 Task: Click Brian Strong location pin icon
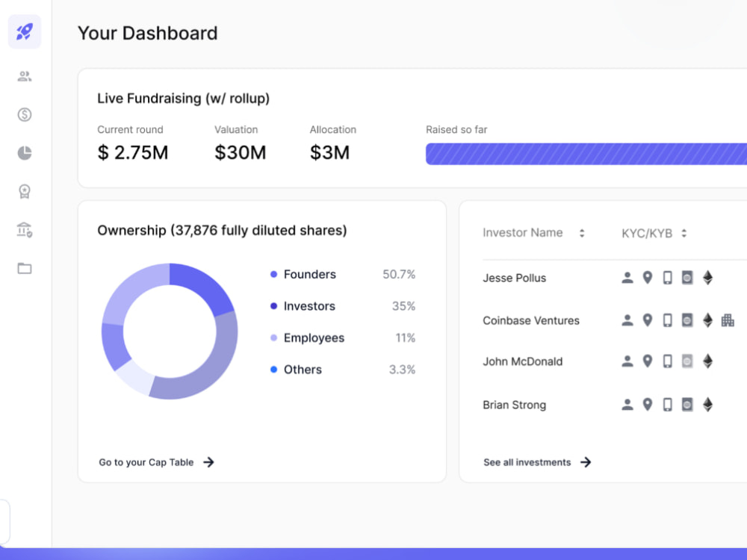coord(648,404)
